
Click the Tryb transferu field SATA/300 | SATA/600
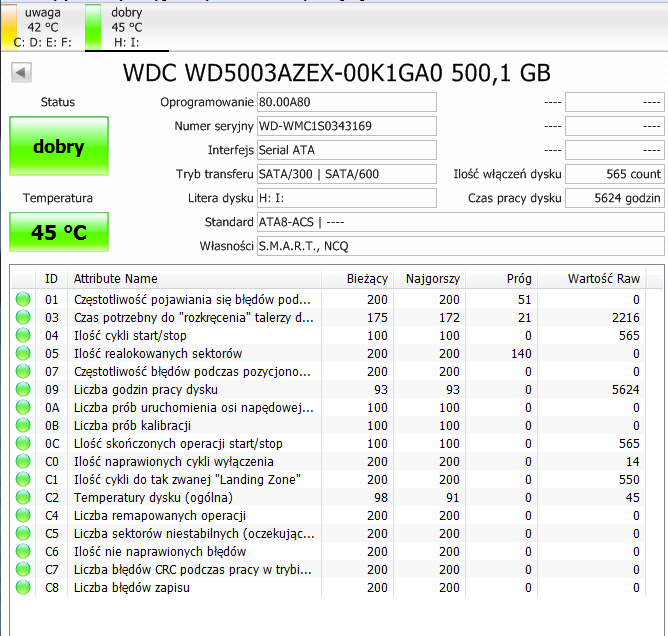[347, 174]
